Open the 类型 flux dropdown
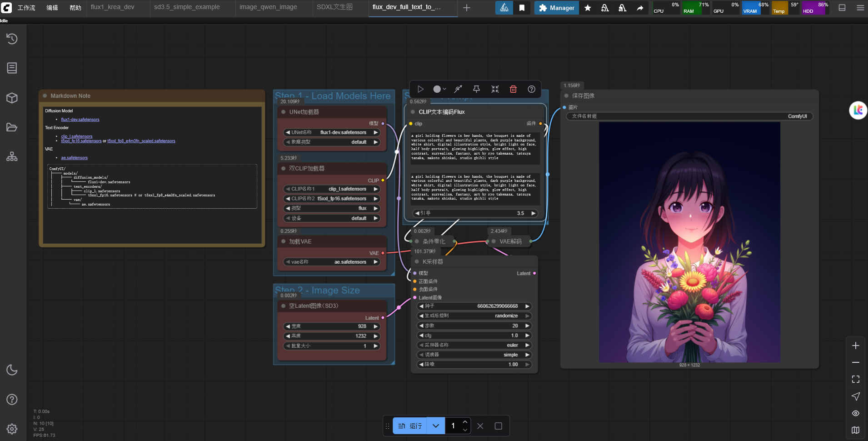Image resolution: width=868 pixels, height=441 pixels. click(332, 208)
